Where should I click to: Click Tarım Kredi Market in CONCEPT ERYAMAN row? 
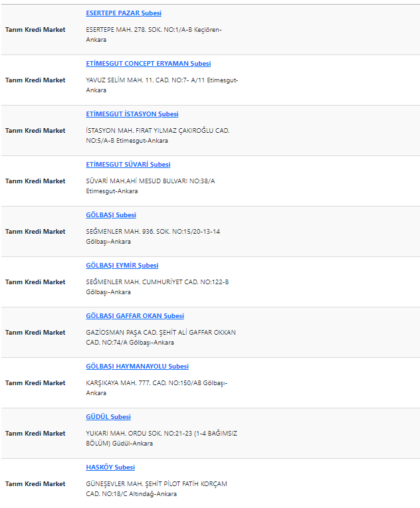(x=35, y=80)
